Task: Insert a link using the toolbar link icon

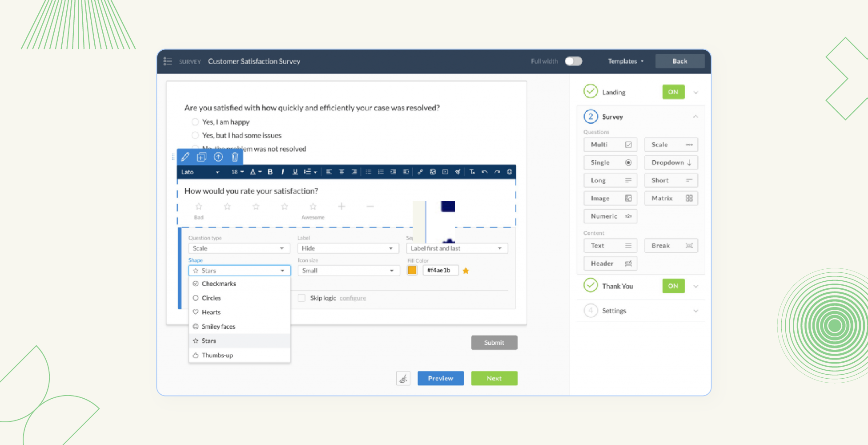Action: point(420,172)
